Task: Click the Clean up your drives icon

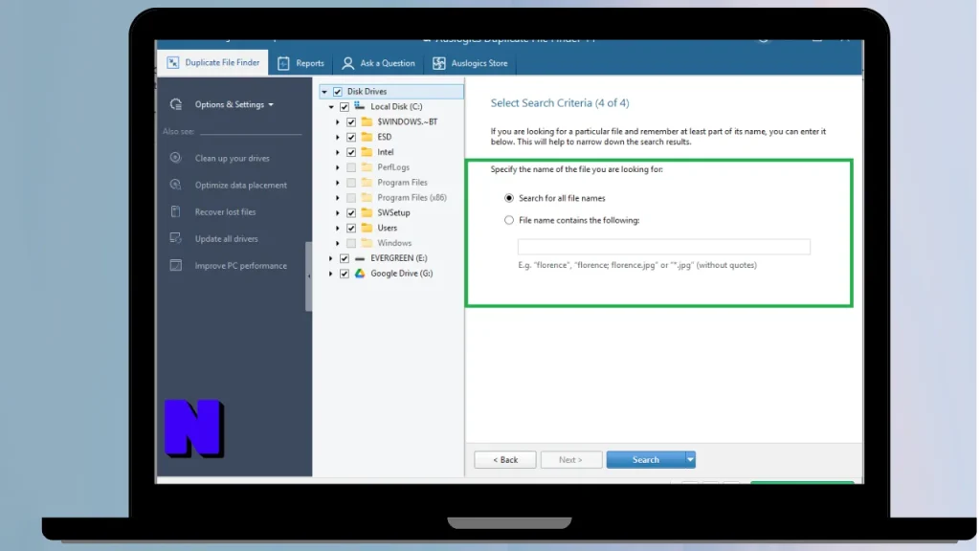Action: (x=176, y=158)
